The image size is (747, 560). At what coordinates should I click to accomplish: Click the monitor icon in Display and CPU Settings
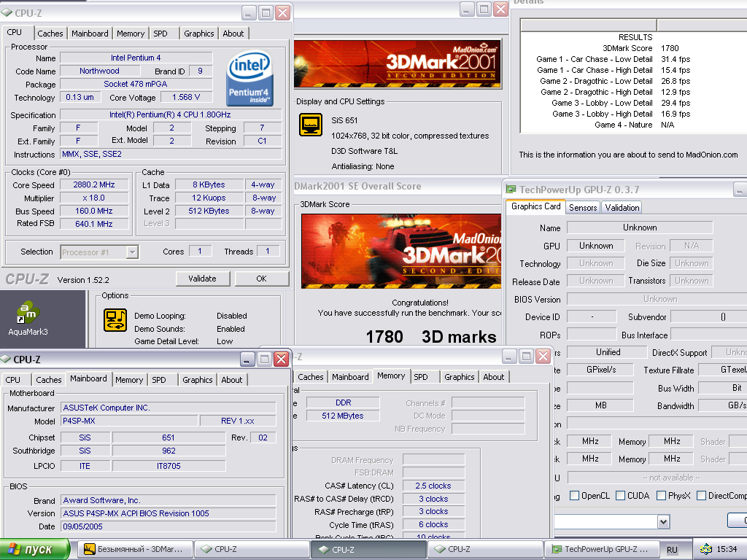pos(311,125)
